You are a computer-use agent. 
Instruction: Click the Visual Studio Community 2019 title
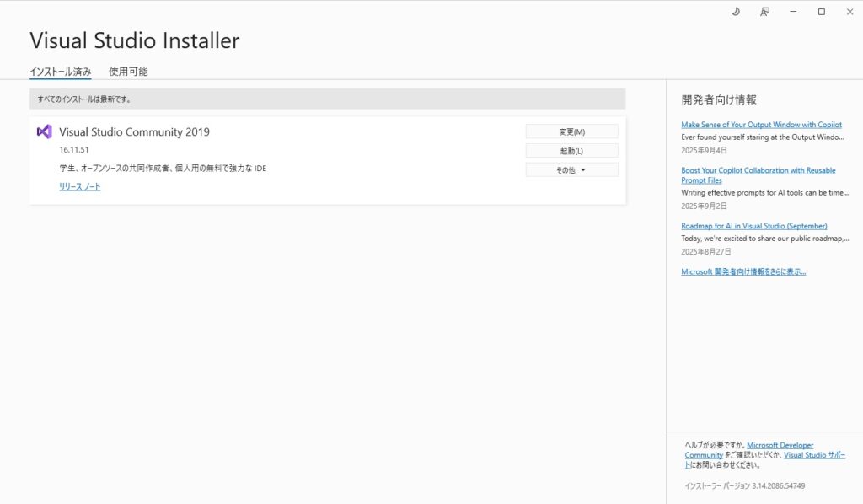[x=134, y=132]
